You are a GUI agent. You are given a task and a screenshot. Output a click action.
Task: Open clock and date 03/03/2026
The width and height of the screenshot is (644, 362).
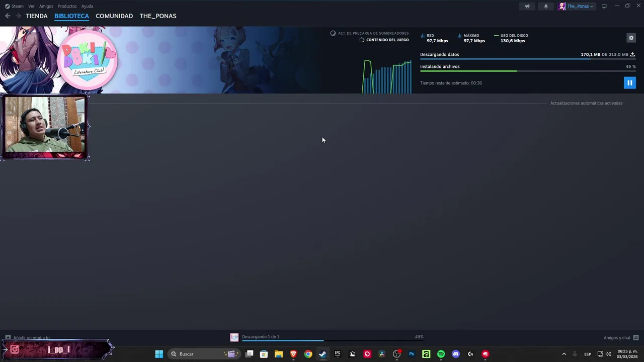point(627,354)
